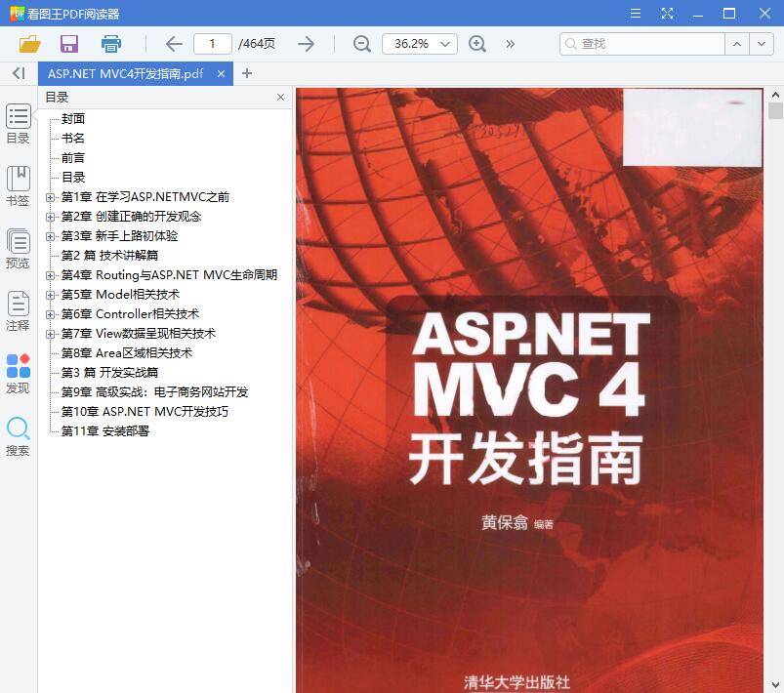Save the document with the floppy icon

[69, 44]
